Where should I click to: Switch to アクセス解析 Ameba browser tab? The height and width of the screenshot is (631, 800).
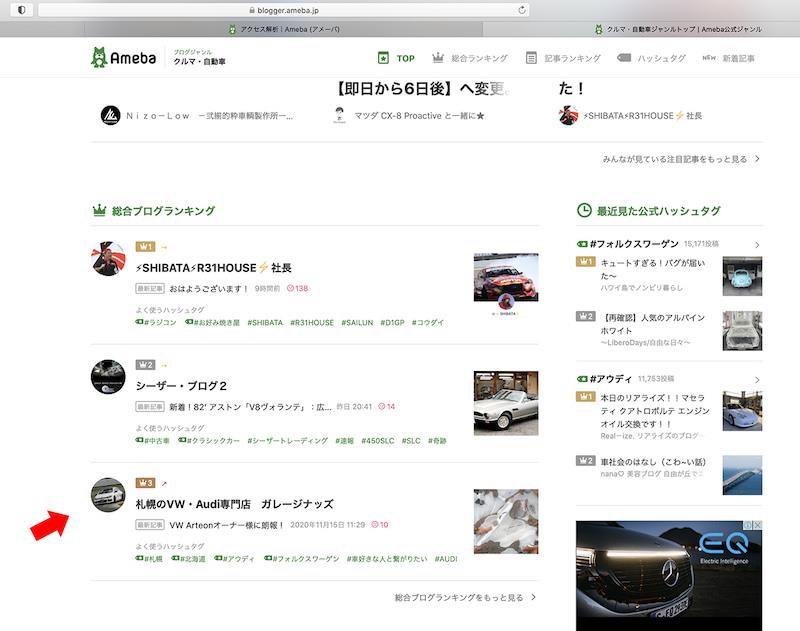284,29
